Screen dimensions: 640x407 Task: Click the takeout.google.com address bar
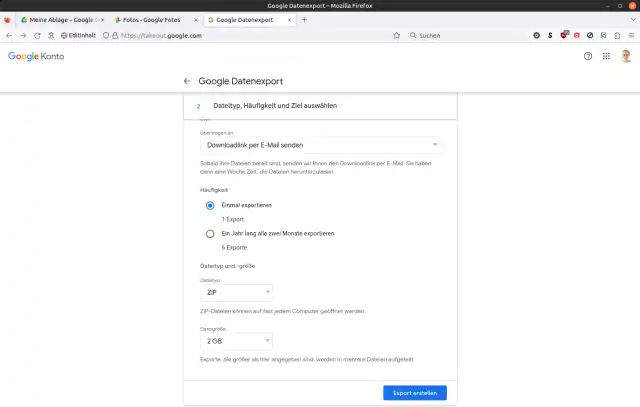[x=245, y=36]
